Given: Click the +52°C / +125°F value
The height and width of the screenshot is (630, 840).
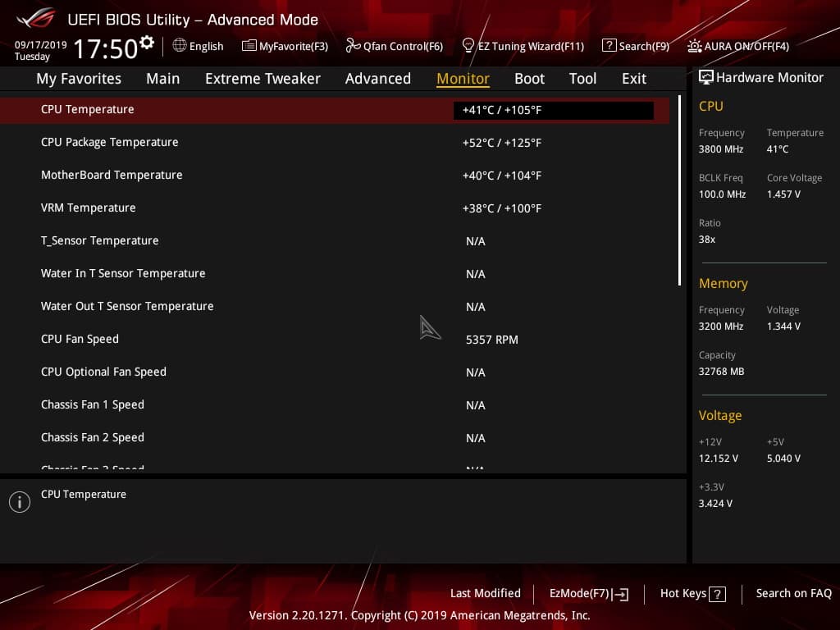Looking at the screenshot, I should pyautogui.click(x=502, y=143).
